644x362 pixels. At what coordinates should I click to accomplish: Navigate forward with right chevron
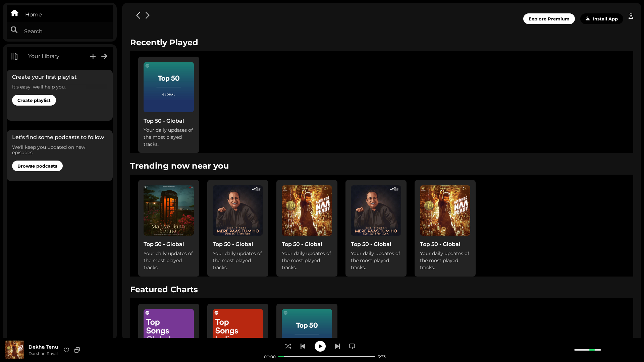pos(147,15)
